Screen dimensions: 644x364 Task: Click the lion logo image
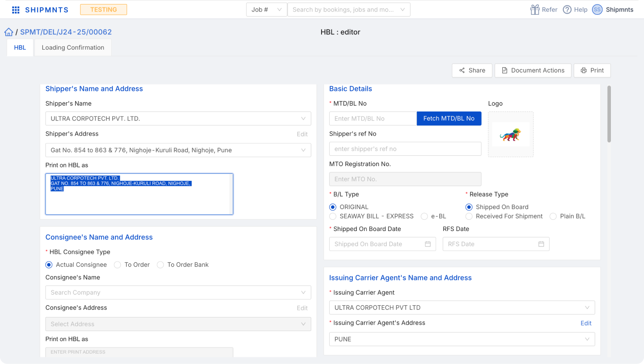click(511, 134)
